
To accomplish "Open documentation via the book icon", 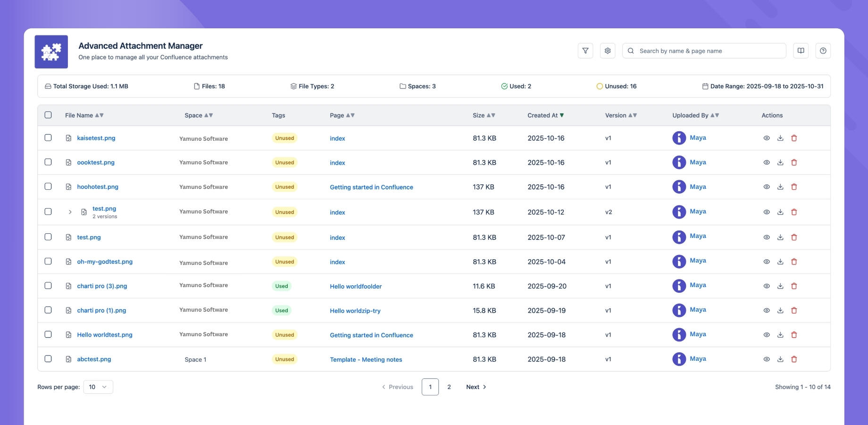I will tap(801, 51).
